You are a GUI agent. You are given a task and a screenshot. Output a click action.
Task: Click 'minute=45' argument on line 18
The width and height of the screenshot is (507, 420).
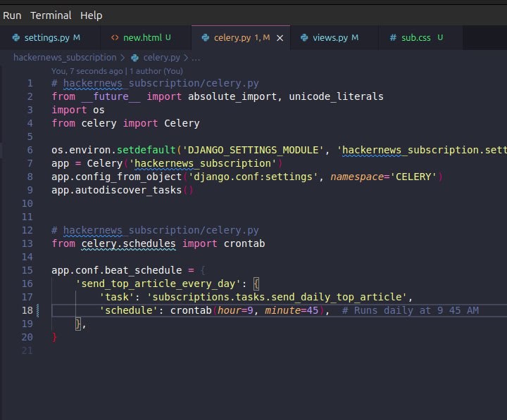(292, 310)
